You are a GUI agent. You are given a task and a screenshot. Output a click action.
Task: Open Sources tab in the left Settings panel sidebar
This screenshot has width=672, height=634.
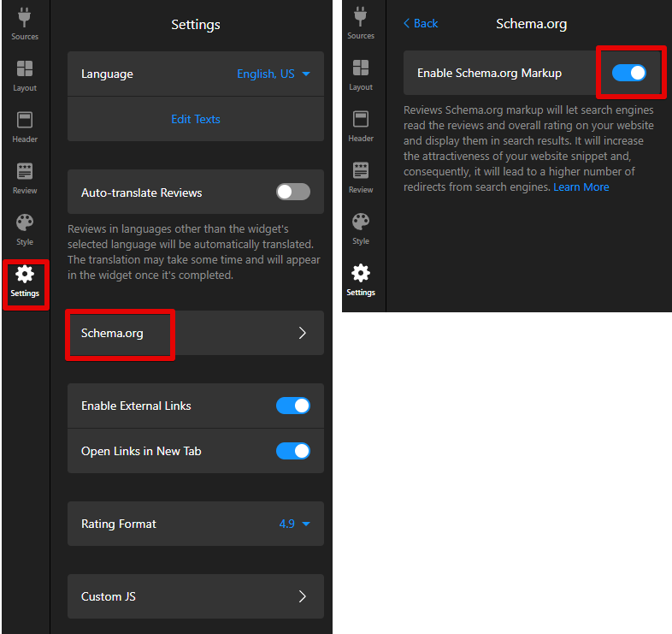pyautogui.click(x=25, y=24)
